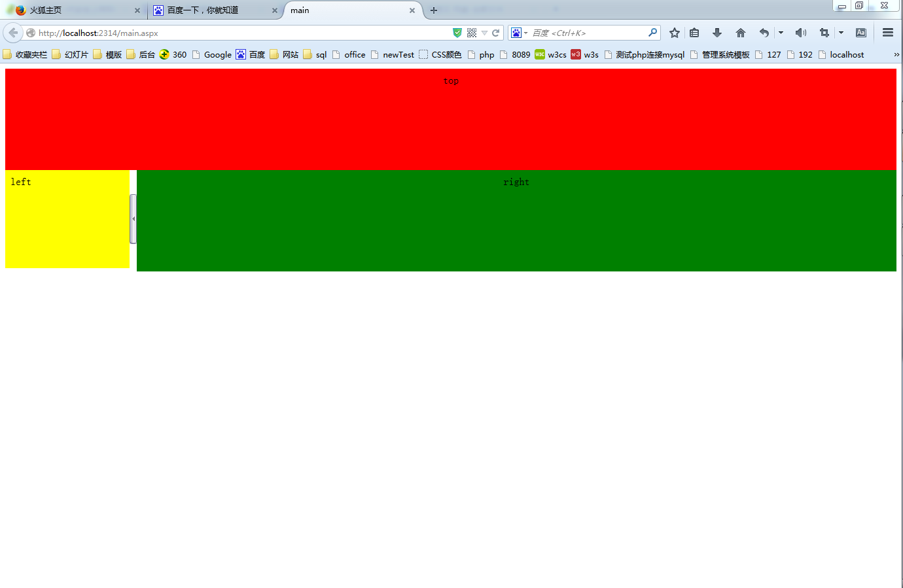
Task: Click the 'left' text in yellow panel
Action: click(21, 182)
